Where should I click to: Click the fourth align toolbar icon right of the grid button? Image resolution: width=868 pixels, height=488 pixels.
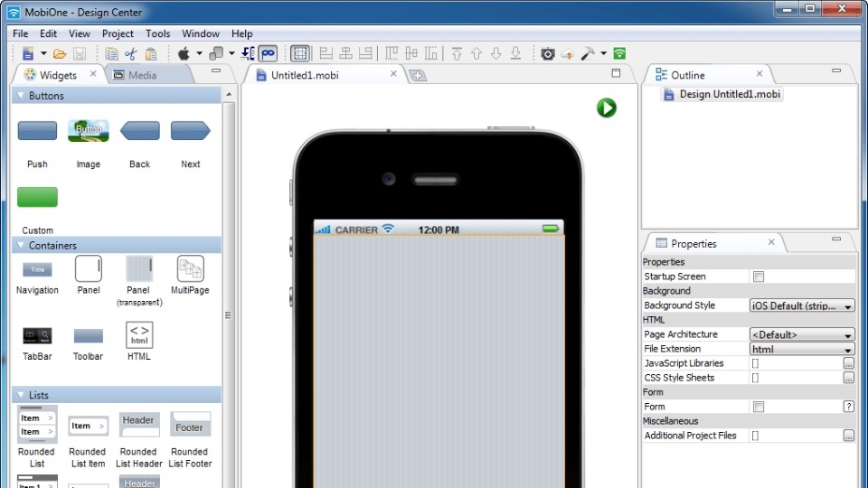click(392, 53)
